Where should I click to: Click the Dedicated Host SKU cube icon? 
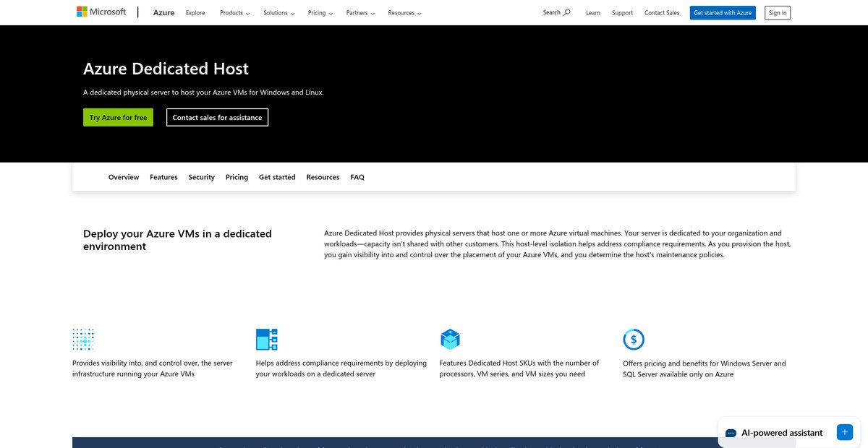tap(450, 339)
